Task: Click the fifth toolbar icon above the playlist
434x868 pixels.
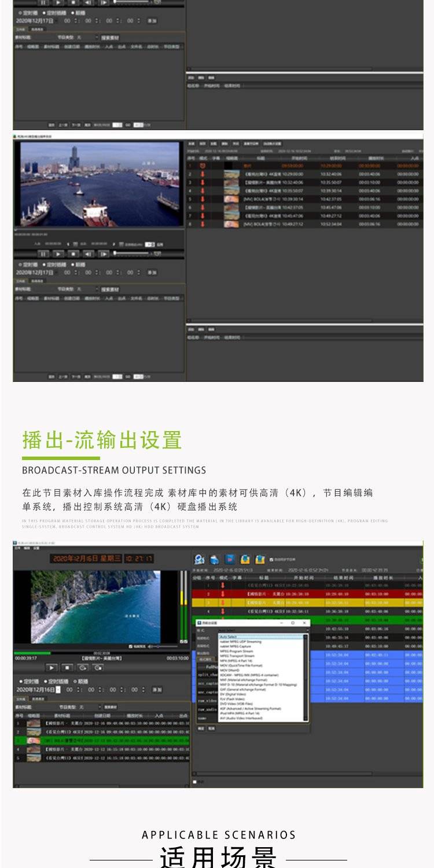Action: (260, 559)
